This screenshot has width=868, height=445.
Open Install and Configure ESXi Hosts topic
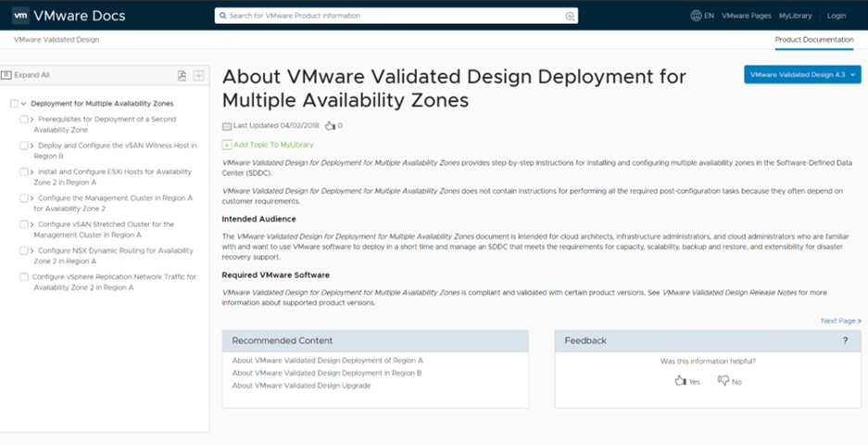pos(112,177)
